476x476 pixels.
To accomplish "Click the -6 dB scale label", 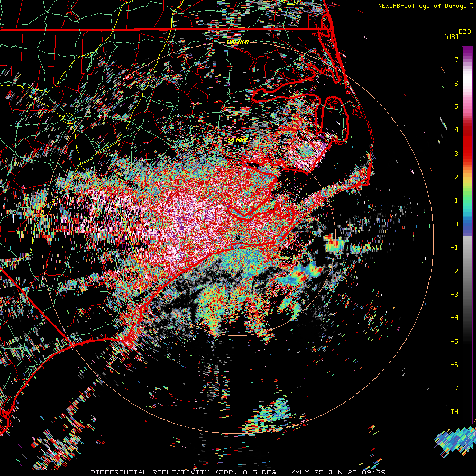I will pyautogui.click(x=454, y=365).
